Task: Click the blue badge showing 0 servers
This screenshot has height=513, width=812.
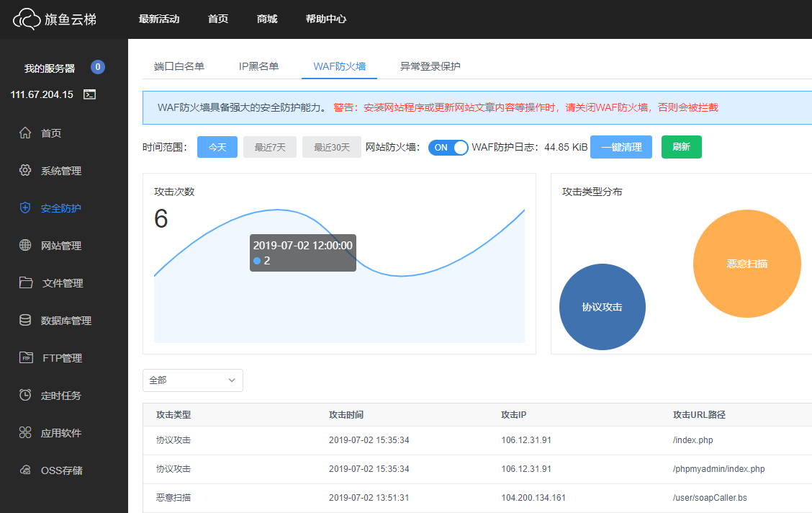Action: tap(98, 67)
